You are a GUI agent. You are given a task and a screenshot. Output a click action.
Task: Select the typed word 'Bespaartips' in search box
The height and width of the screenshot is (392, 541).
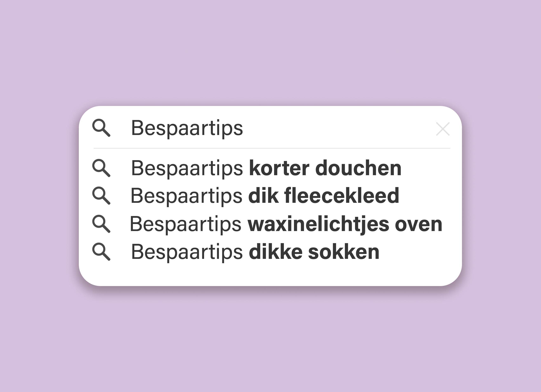point(187,129)
